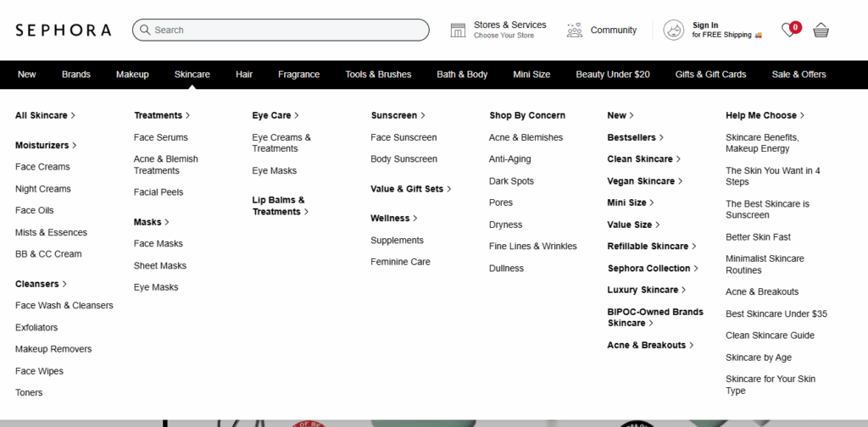The image size is (868, 427).
Task: Select Supplements link
Action: pyautogui.click(x=397, y=240)
